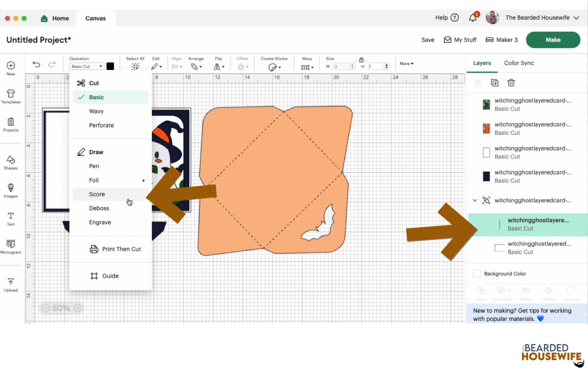The height and width of the screenshot is (374, 588).
Task: Open the Monogram tool
Action: (x=11, y=246)
